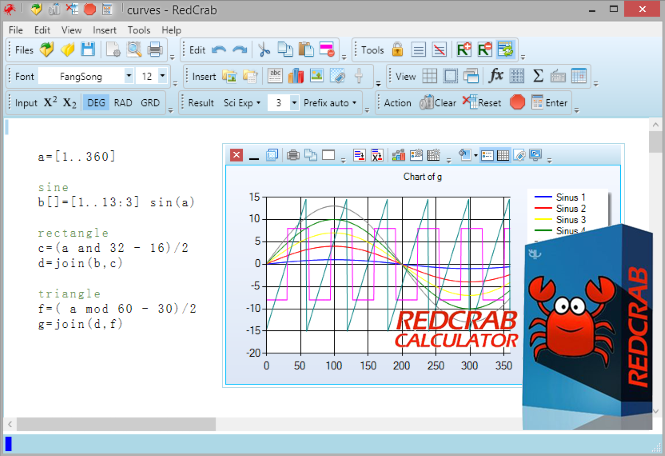This screenshot has height=456, width=665.
Task: Click the Sinus 1 legend entry
Action: [x=560, y=197]
